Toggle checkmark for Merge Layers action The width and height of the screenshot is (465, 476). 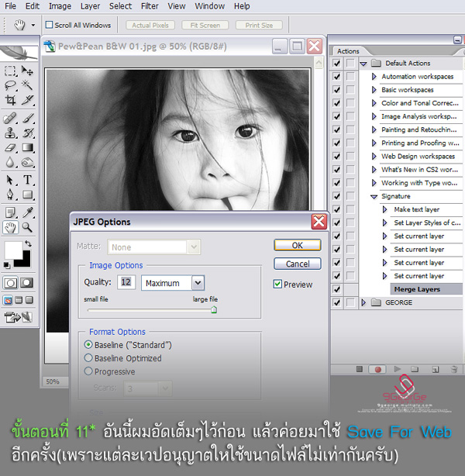336,289
